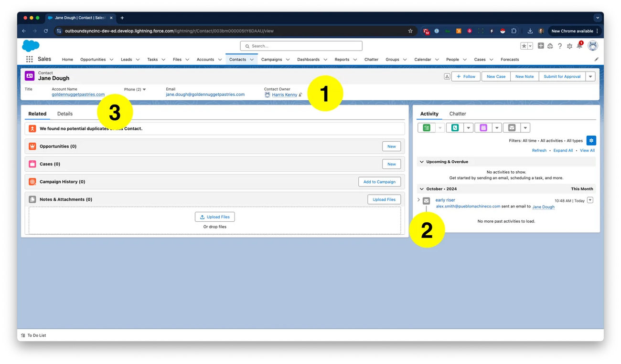Toggle Follow for Jane Dough
Image resolution: width=621 pixels, height=364 pixels.
(465, 76)
